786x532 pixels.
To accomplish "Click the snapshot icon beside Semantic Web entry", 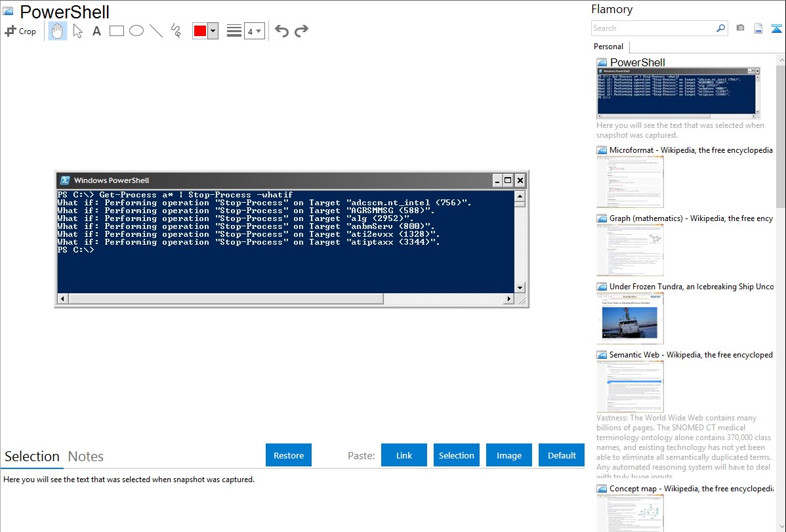I will coord(602,355).
